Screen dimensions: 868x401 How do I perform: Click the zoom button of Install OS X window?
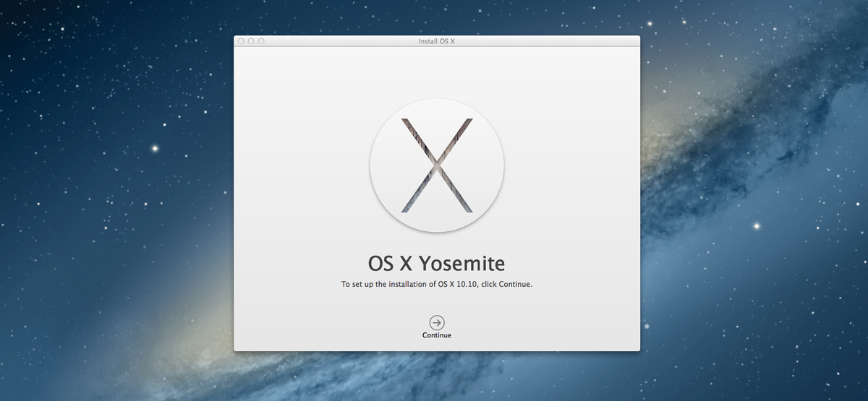coord(261,41)
